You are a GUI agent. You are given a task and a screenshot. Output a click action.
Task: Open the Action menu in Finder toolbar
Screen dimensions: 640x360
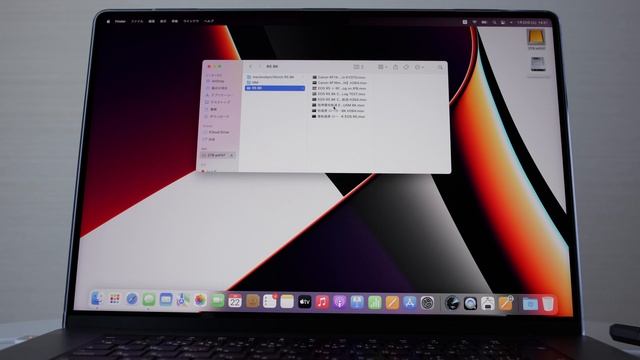coord(419,67)
